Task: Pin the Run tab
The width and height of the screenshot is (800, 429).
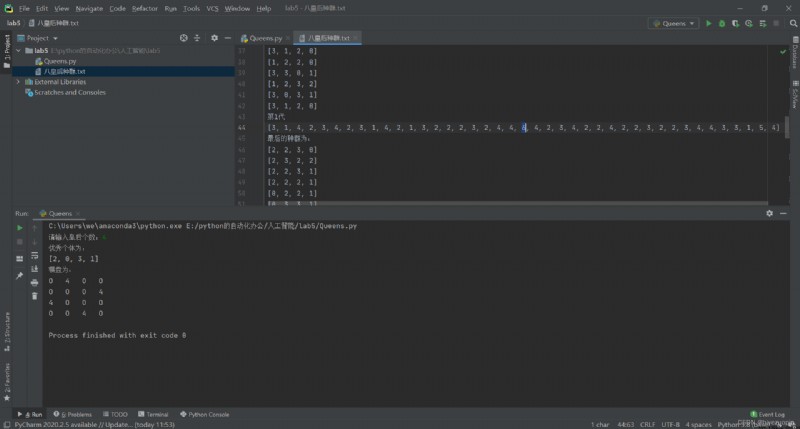Action: (19, 276)
